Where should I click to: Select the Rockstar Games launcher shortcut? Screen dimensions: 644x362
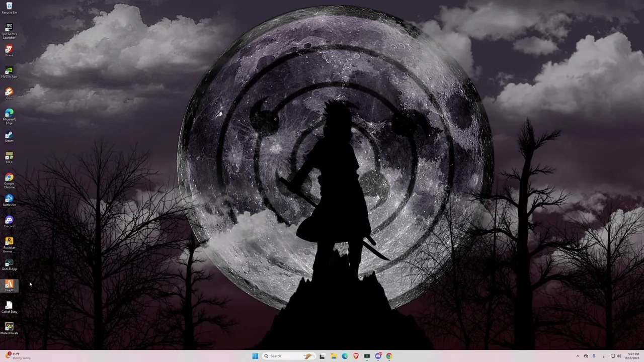click(x=9, y=245)
